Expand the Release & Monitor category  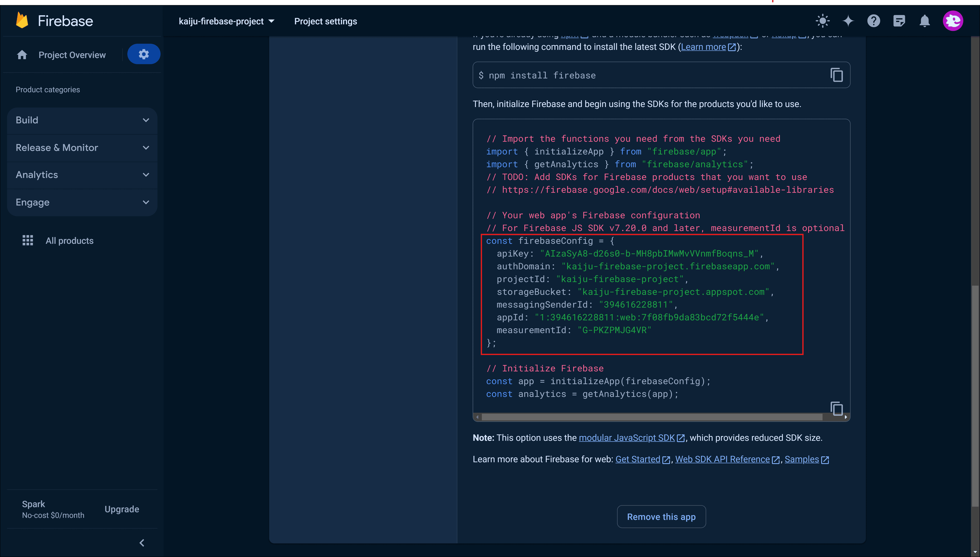point(82,148)
